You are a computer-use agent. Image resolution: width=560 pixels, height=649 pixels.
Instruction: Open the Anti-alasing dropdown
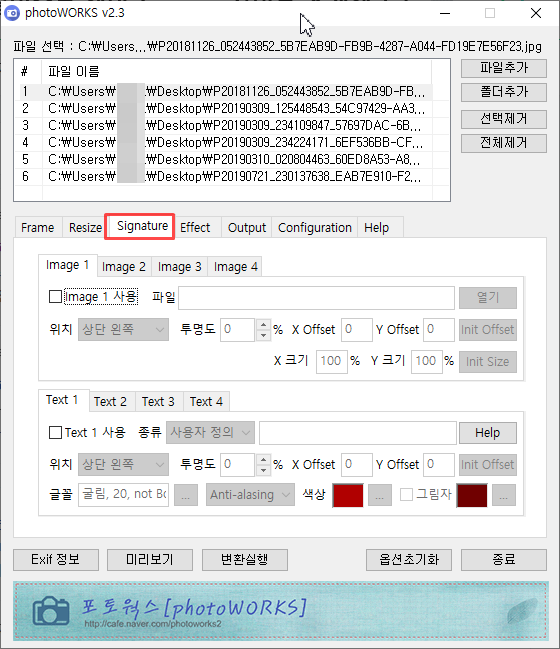[250, 495]
